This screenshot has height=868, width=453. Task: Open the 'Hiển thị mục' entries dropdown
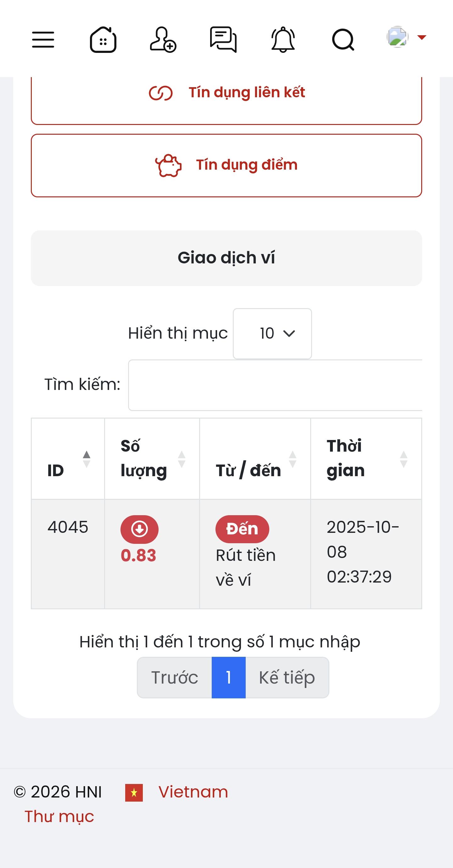click(272, 334)
